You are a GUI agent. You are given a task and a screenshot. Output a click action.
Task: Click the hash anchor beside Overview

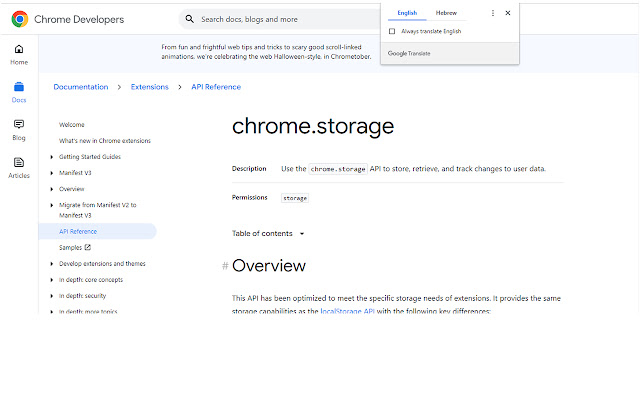[x=225, y=266]
